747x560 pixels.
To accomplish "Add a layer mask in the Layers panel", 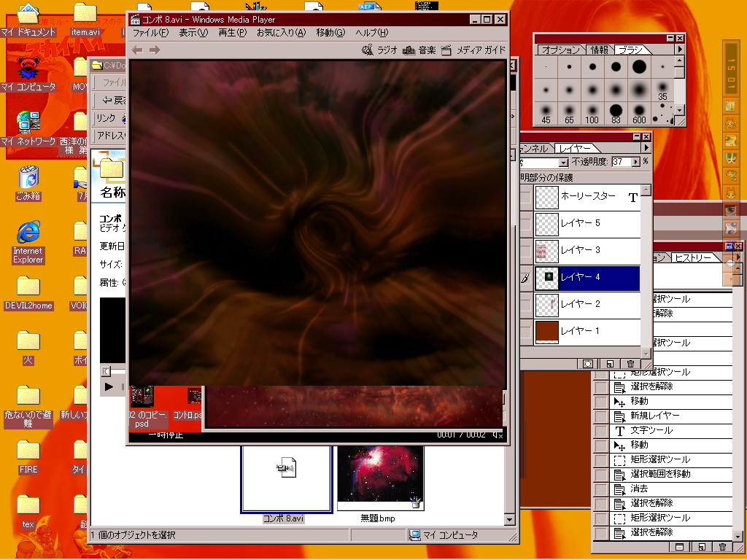I will pyautogui.click(x=589, y=364).
